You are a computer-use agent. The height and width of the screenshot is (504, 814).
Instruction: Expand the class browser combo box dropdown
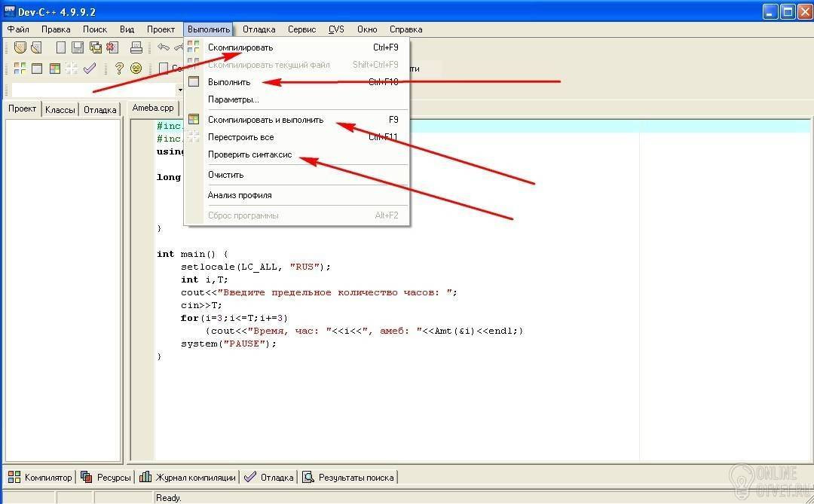pos(179,90)
